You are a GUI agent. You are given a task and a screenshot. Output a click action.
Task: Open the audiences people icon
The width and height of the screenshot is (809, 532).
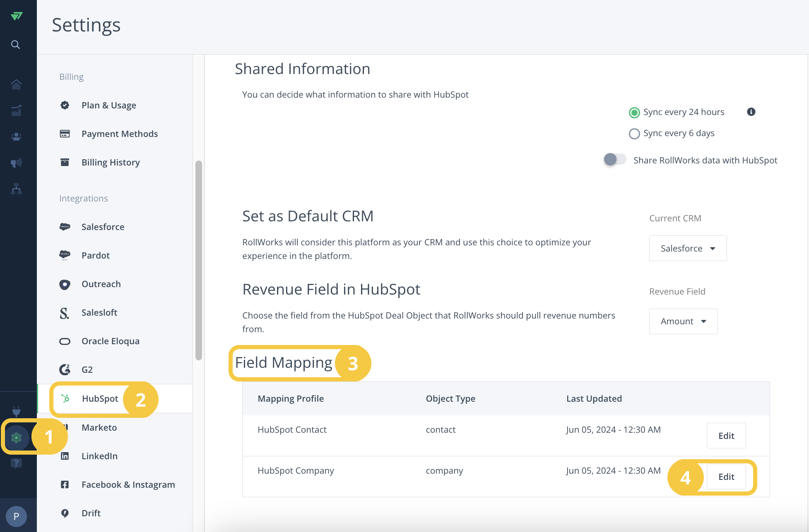pyautogui.click(x=16, y=137)
